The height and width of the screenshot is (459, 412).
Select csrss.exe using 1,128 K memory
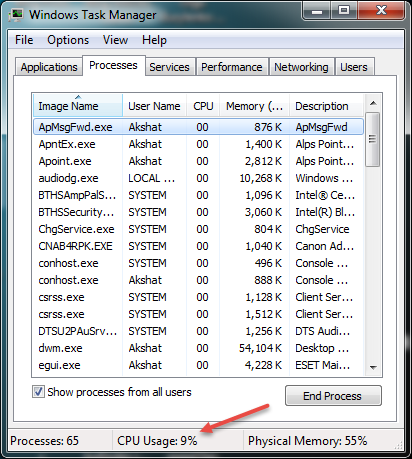(198, 297)
